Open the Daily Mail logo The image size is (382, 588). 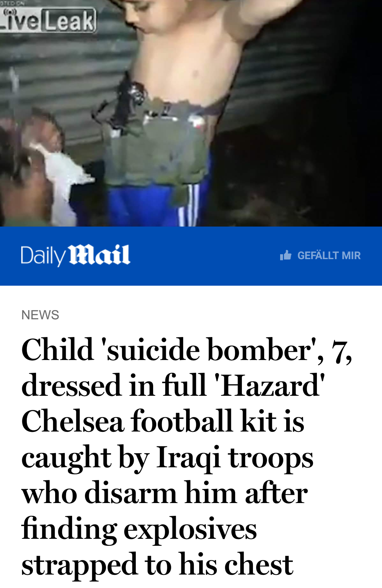(x=76, y=255)
